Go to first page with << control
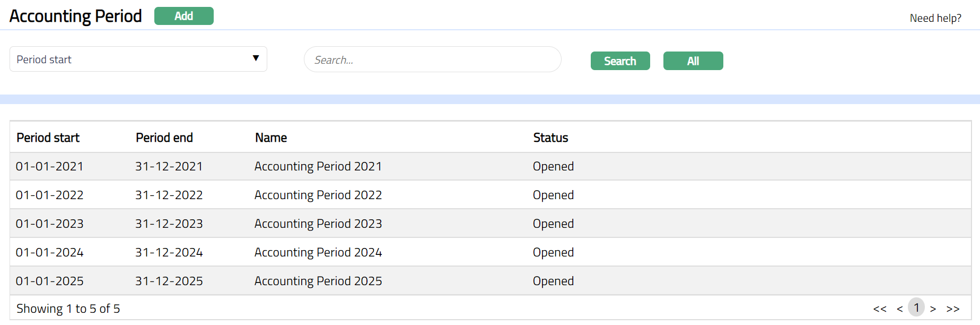 pos(879,309)
